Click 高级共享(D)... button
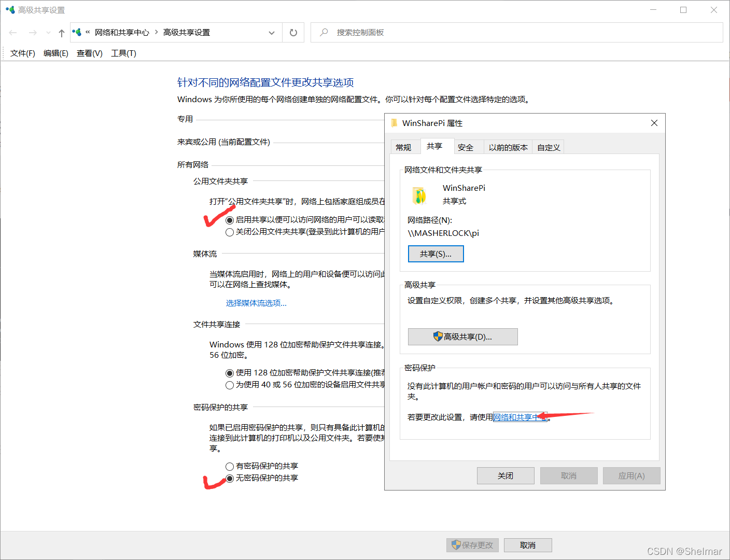This screenshot has height=560, width=730. pyautogui.click(x=462, y=337)
